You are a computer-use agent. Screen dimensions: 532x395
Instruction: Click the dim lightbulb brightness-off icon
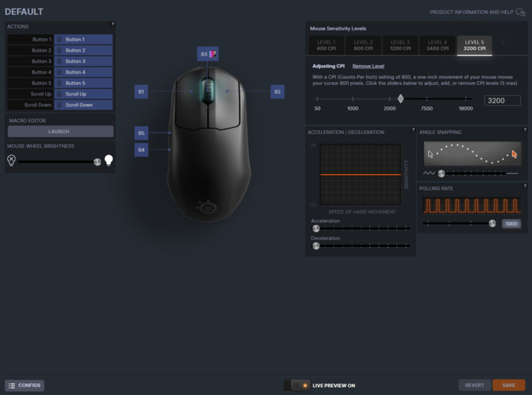click(x=12, y=160)
